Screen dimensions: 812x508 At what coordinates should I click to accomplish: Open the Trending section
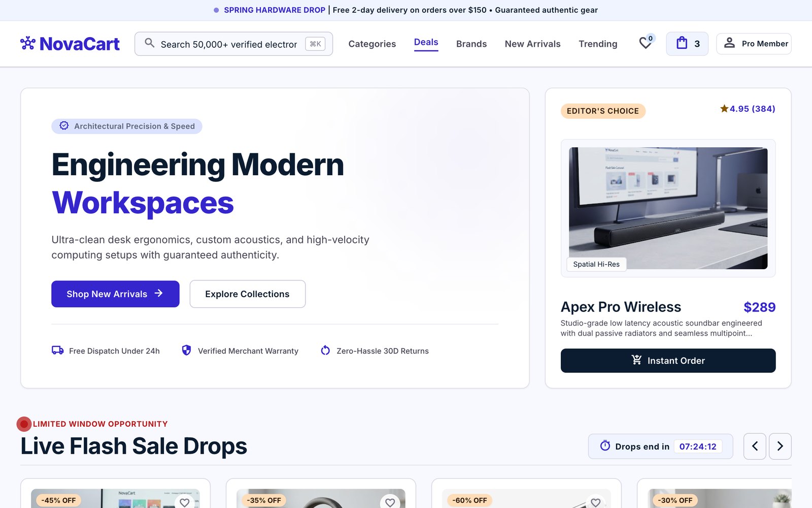(598, 44)
